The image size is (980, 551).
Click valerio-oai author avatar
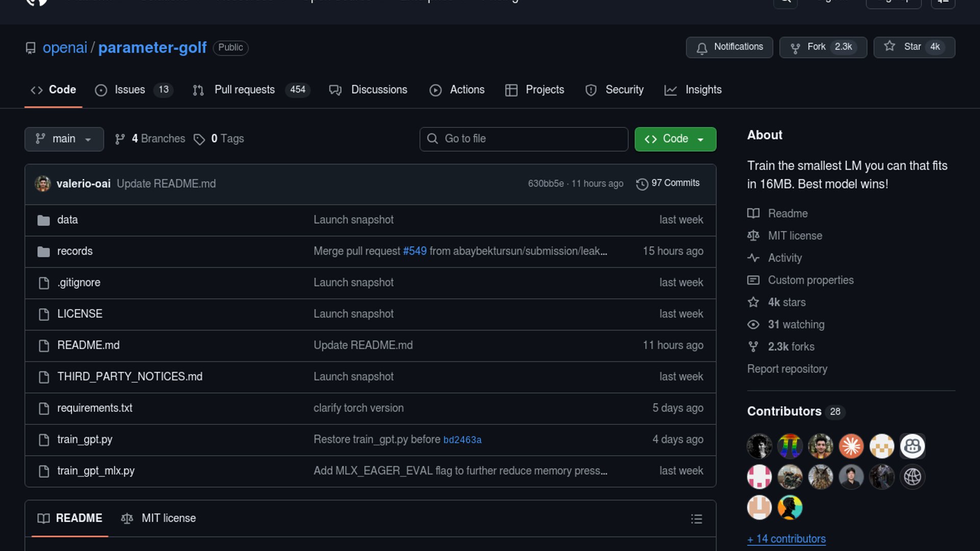point(43,184)
